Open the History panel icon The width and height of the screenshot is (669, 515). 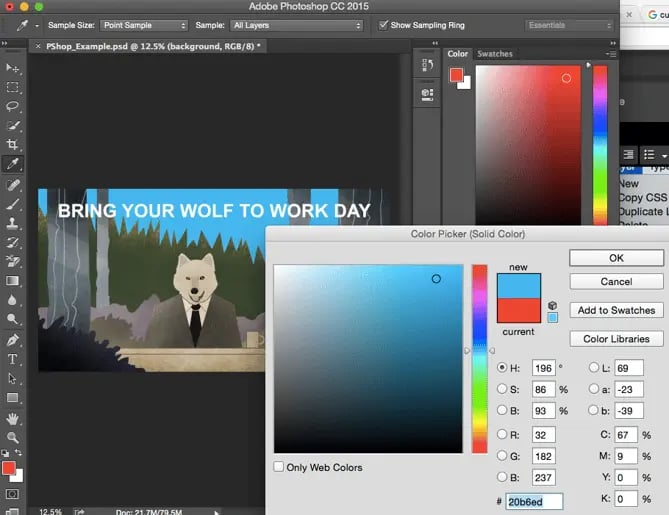427,65
